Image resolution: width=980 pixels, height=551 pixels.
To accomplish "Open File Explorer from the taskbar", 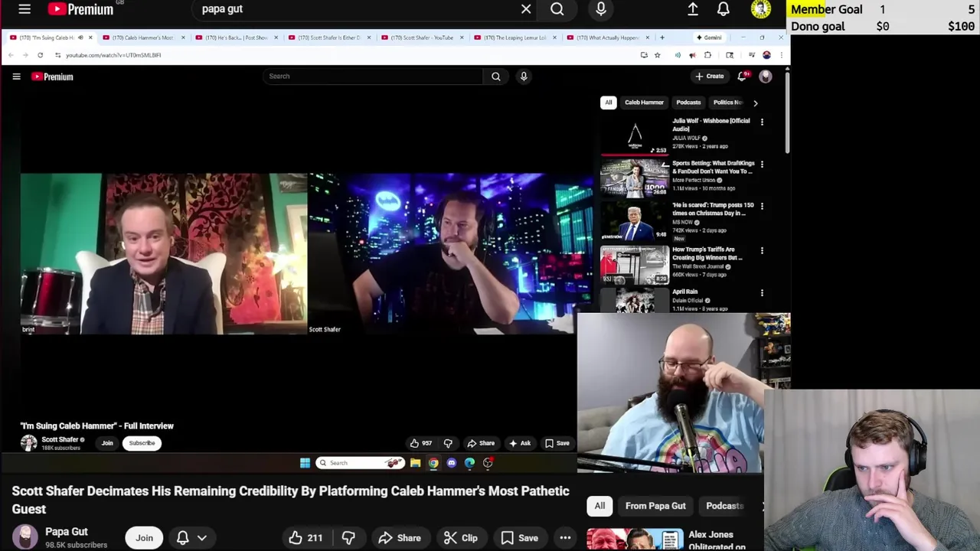I will (x=415, y=463).
